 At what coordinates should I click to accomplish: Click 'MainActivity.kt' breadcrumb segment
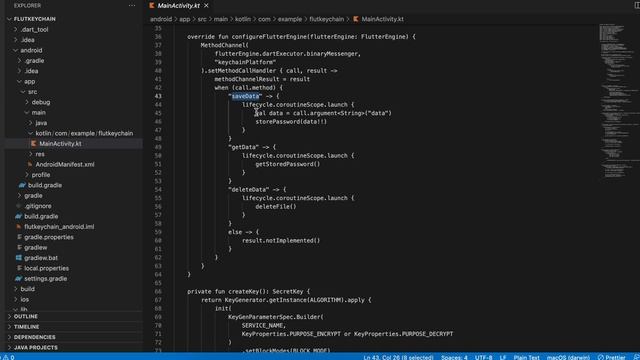(382, 19)
